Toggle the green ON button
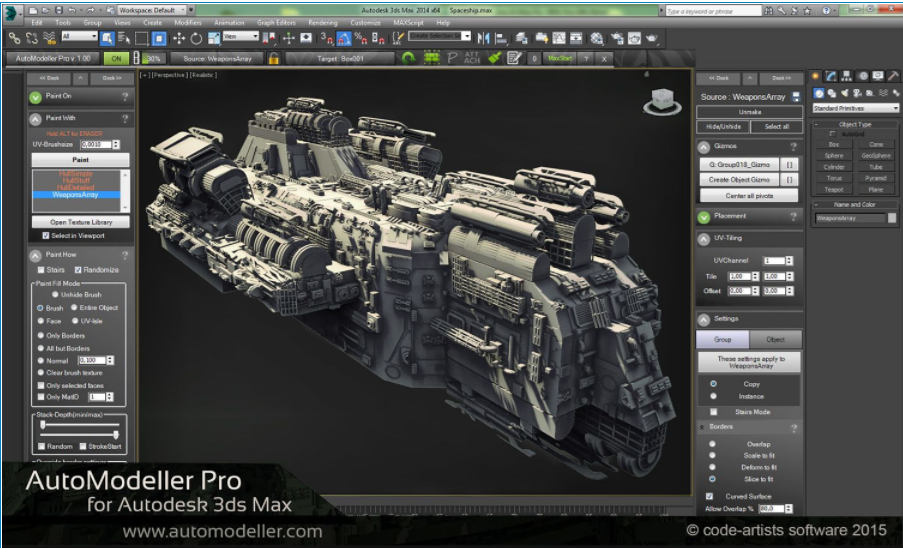 (116, 58)
